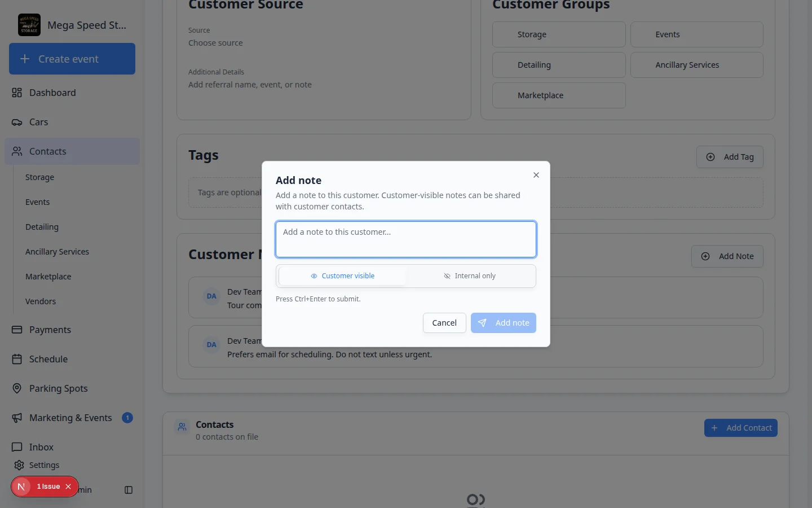Viewport: 812px width, 508px height.
Task: Toggle the Ancillary Services customer group
Action: (697, 65)
